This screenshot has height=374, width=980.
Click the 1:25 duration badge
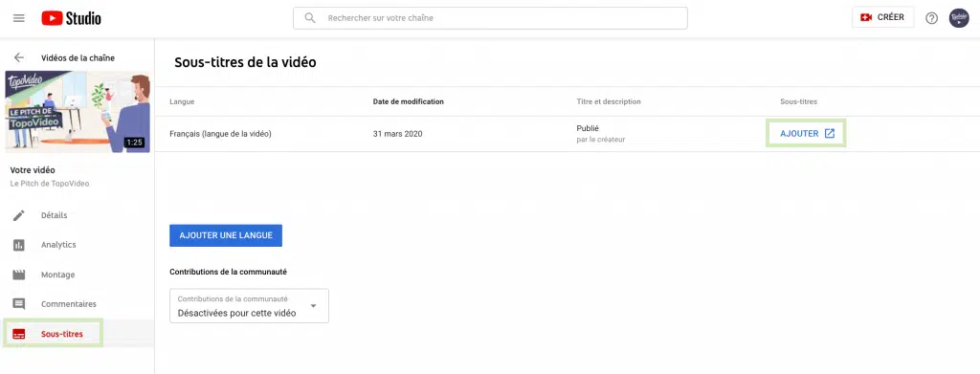(x=134, y=143)
